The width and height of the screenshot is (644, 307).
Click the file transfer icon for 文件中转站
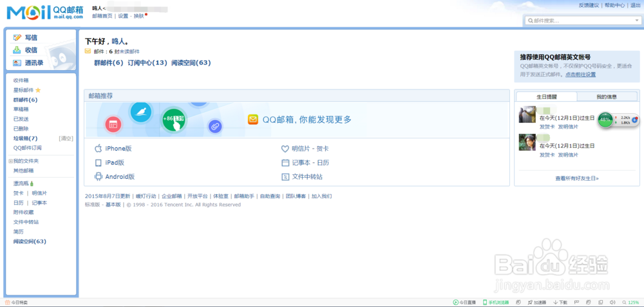tap(285, 176)
